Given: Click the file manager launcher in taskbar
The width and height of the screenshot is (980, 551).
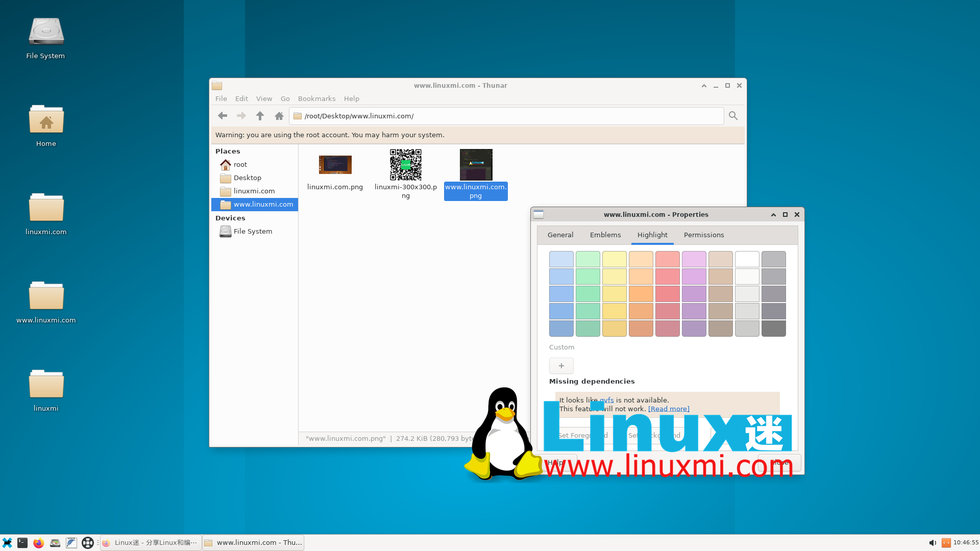Looking at the screenshot, I should coord(55,543).
